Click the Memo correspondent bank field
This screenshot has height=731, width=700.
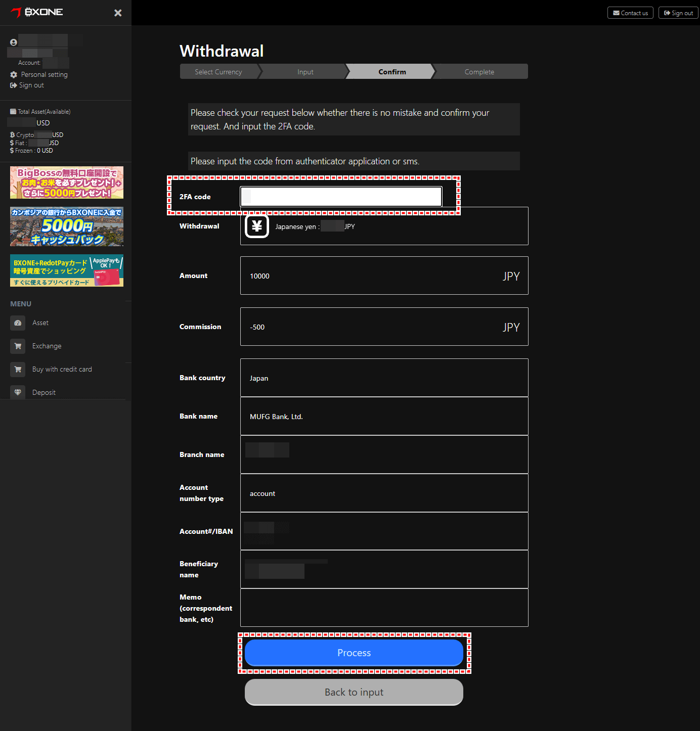384,608
